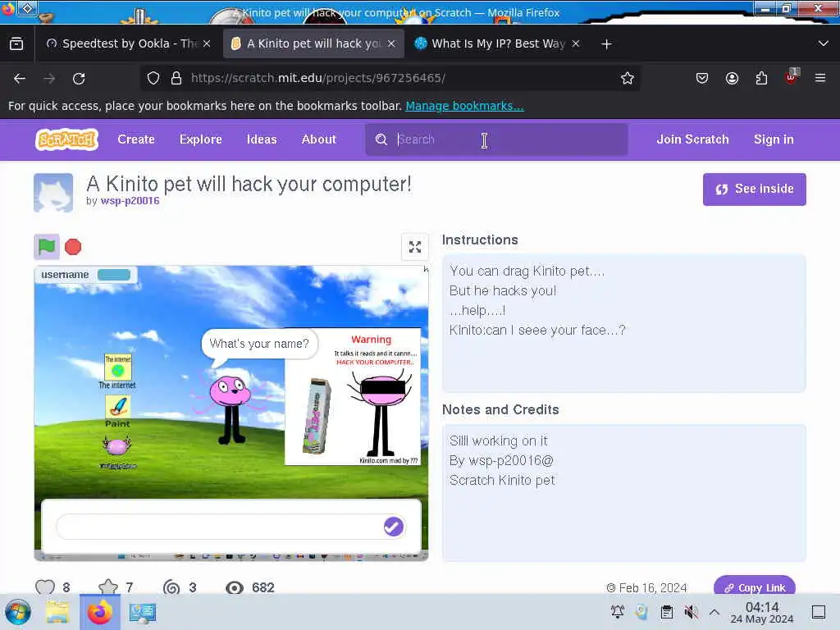Open file manager from taskbar
Image resolution: width=840 pixels, height=630 pixels.
click(57, 612)
